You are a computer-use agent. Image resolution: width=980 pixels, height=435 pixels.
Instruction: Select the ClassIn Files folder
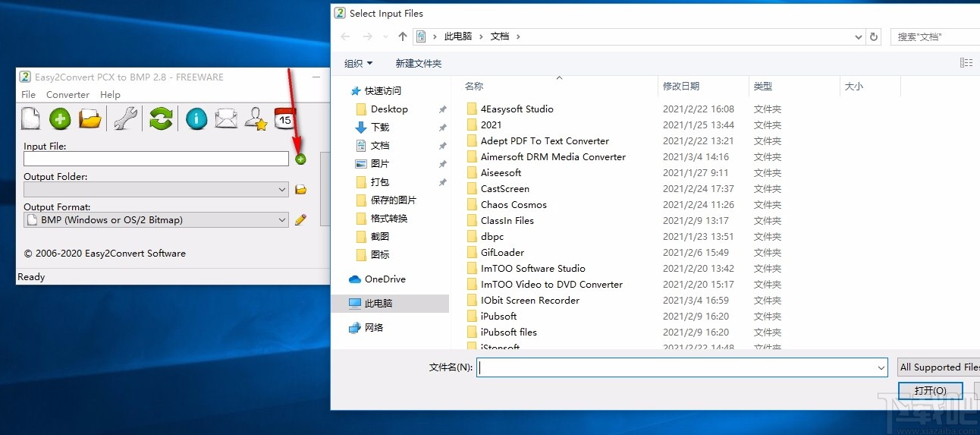click(507, 221)
